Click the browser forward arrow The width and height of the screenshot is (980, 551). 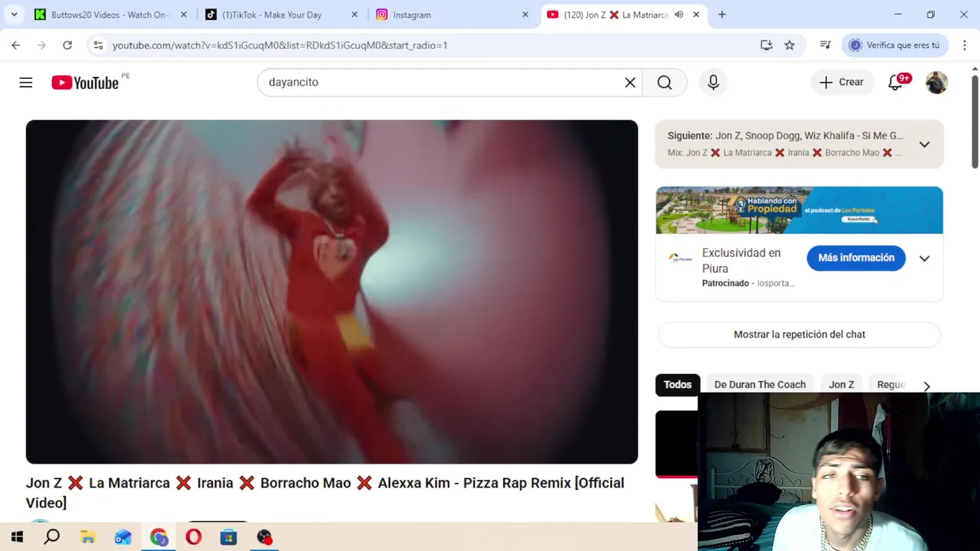click(41, 45)
